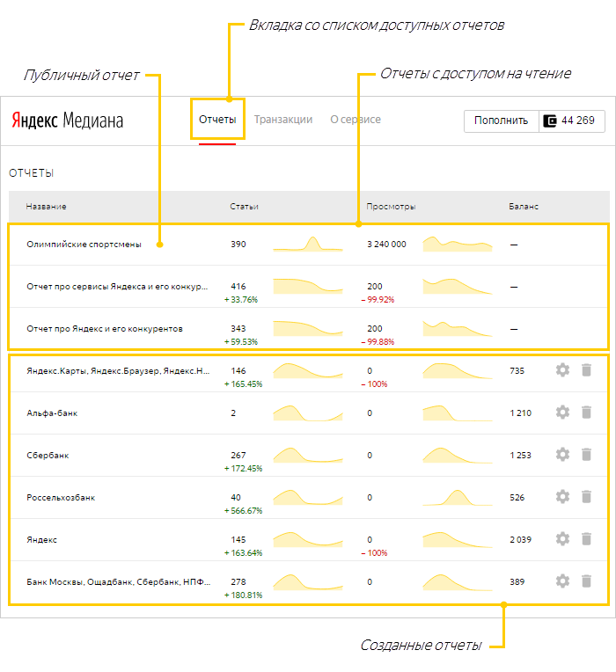Click articles sparkline in Альфа-банк row
The width and height of the screenshot is (616, 672).
308,413
